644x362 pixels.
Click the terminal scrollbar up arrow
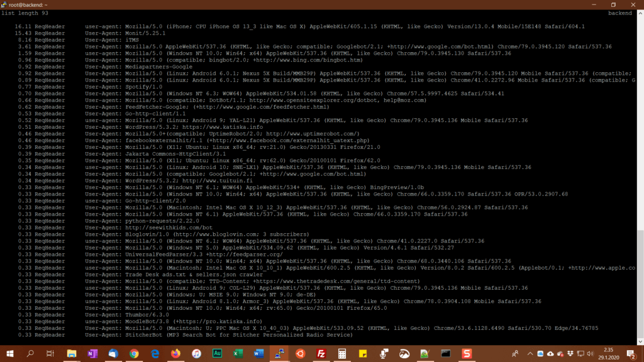tap(640, 13)
